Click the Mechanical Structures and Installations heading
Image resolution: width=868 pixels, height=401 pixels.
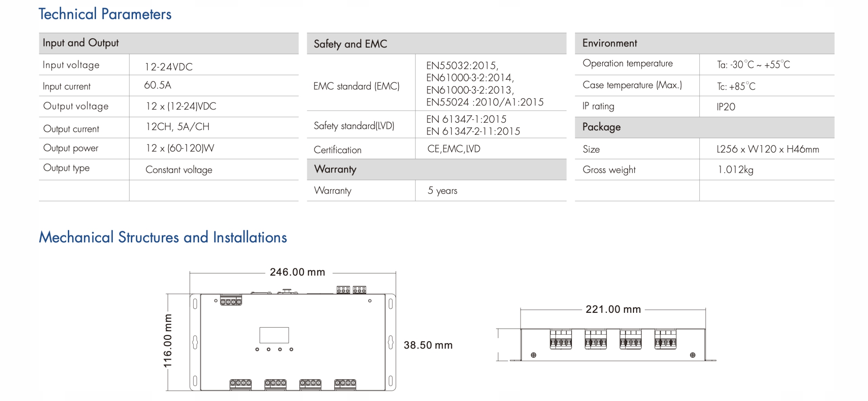click(163, 237)
